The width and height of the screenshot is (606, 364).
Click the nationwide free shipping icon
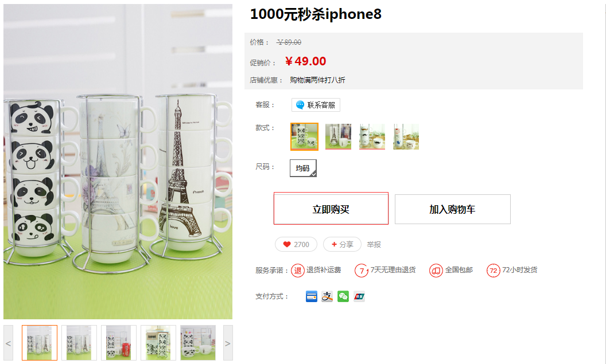[x=436, y=271]
